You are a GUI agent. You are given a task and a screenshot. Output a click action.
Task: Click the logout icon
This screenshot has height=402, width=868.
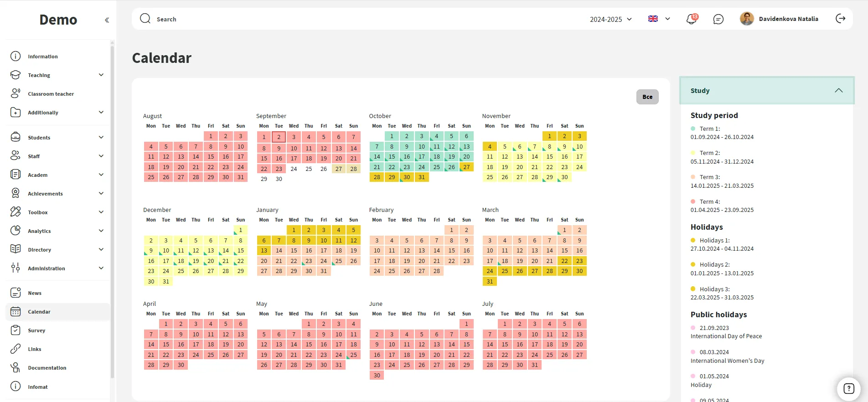[x=840, y=19]
